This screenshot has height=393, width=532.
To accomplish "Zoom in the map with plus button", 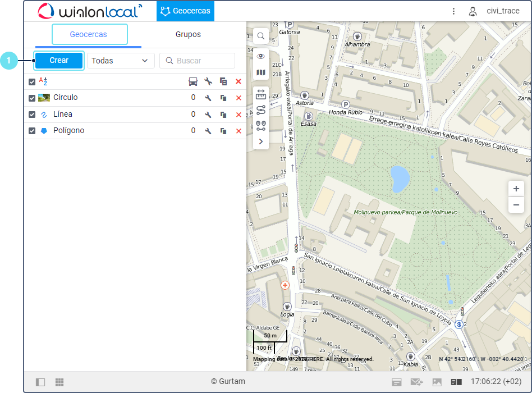I will pos(516,189).
